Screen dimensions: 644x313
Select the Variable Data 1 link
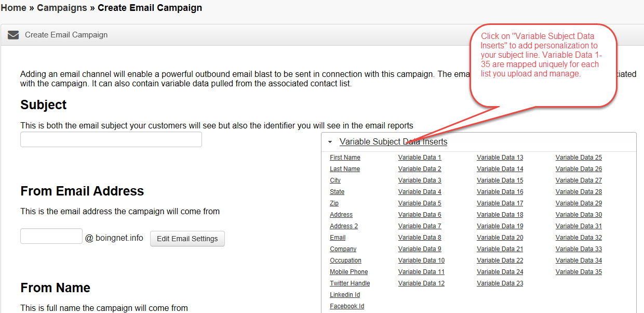(x=420, y=158)
